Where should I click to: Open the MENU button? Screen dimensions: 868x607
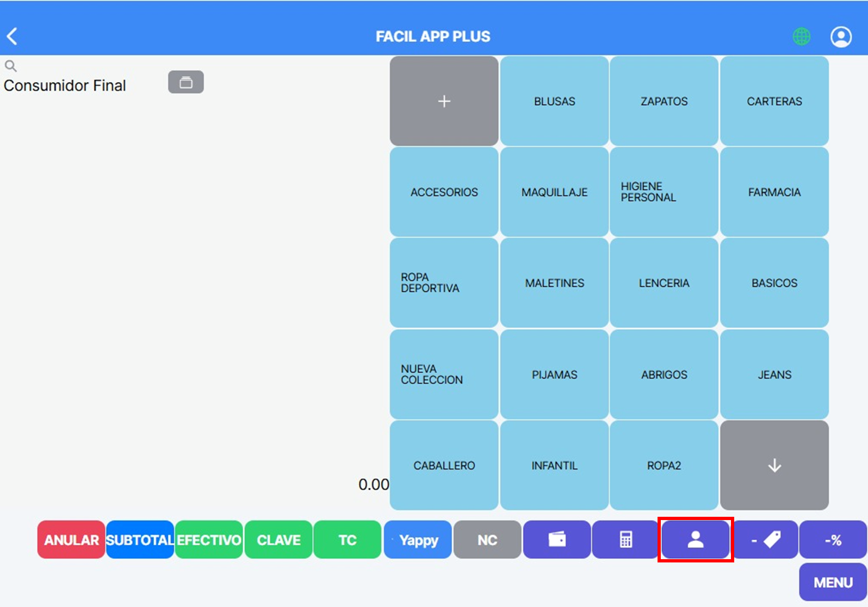[x=833, y=582]
